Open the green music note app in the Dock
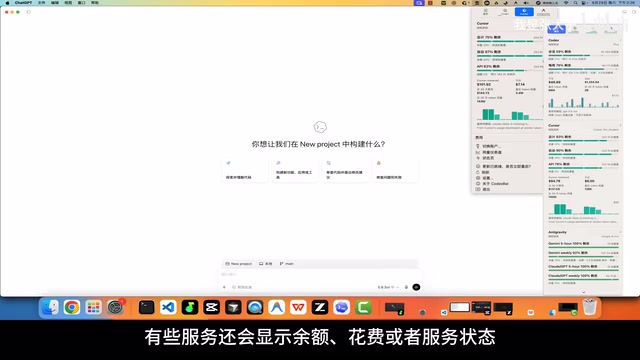 (x=190, y=307)
